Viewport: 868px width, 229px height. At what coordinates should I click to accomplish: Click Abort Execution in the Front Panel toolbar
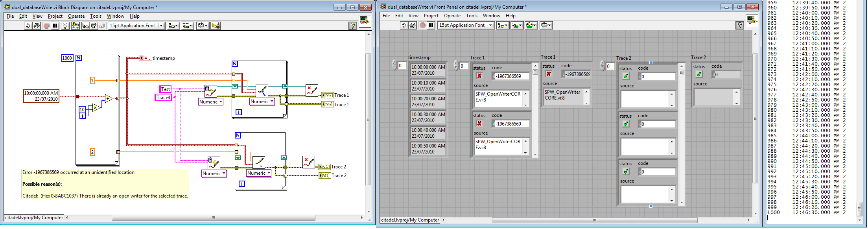pos(422,25)
